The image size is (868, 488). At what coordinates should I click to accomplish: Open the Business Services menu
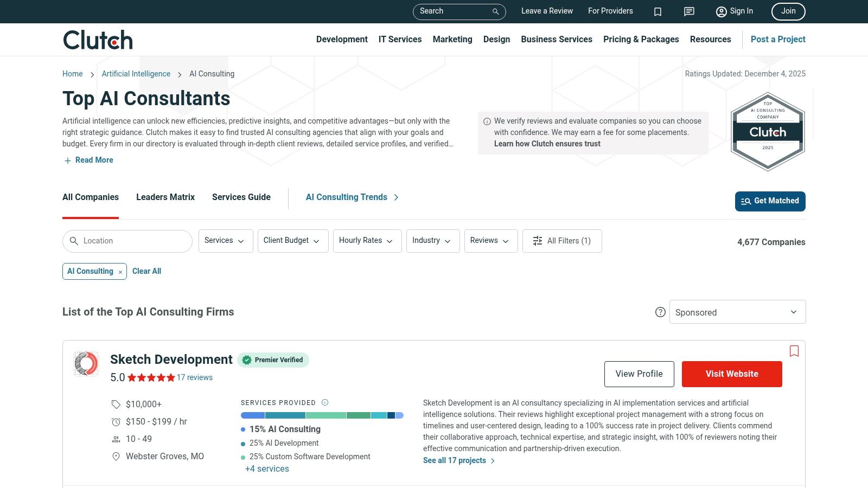[x=557, y=39]
